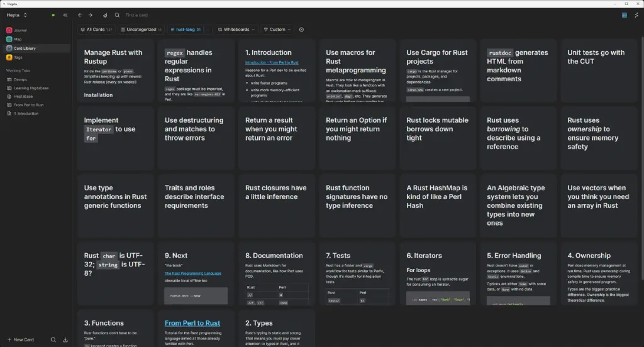Open the Use Cargo for Rust projects card
Screen dimensions: 644x347
click(438, 71)
